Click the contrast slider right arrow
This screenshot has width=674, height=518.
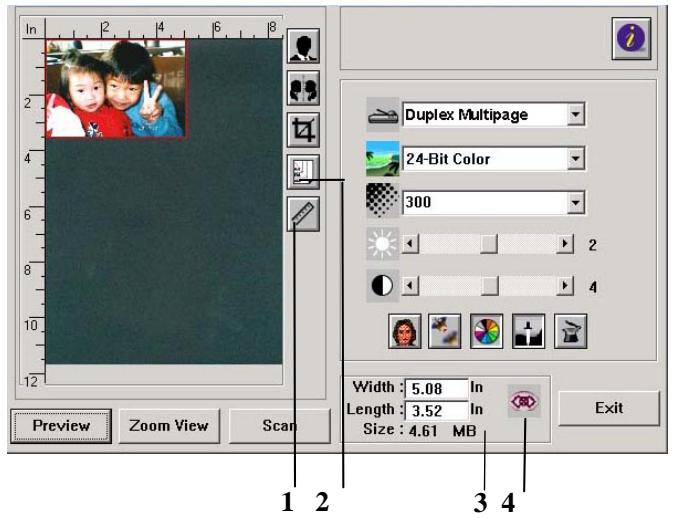[x=565, y=286]
